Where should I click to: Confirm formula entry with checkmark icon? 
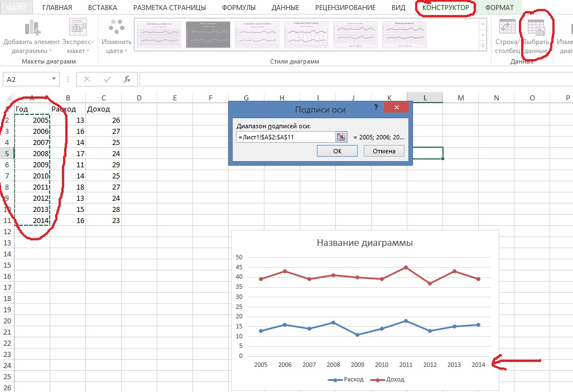coord(107,79)
